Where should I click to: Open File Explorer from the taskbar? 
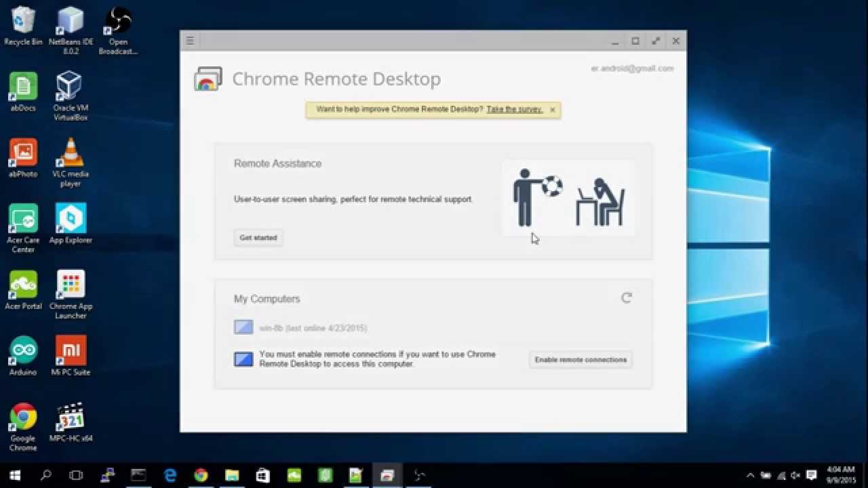232,476
